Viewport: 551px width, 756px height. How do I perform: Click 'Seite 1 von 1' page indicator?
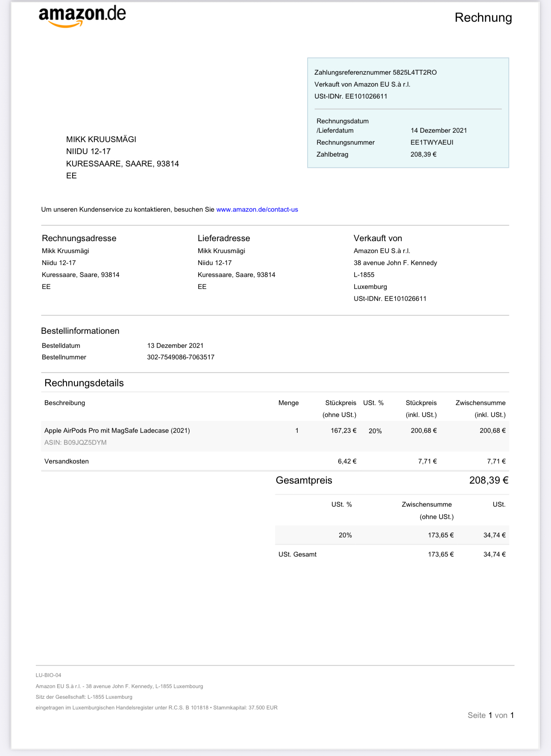[490, 715]
